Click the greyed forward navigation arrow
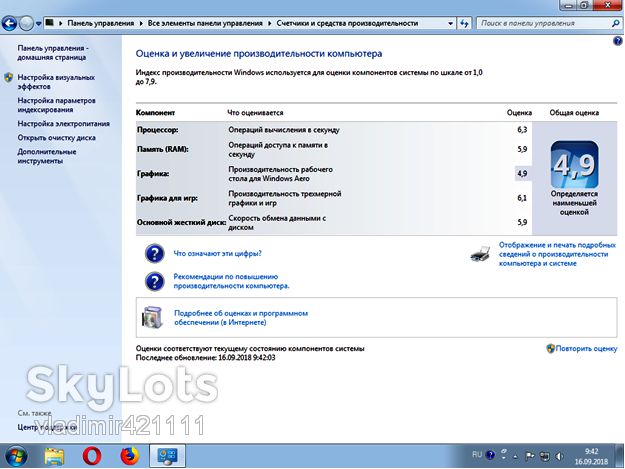 tap(26, 24)
